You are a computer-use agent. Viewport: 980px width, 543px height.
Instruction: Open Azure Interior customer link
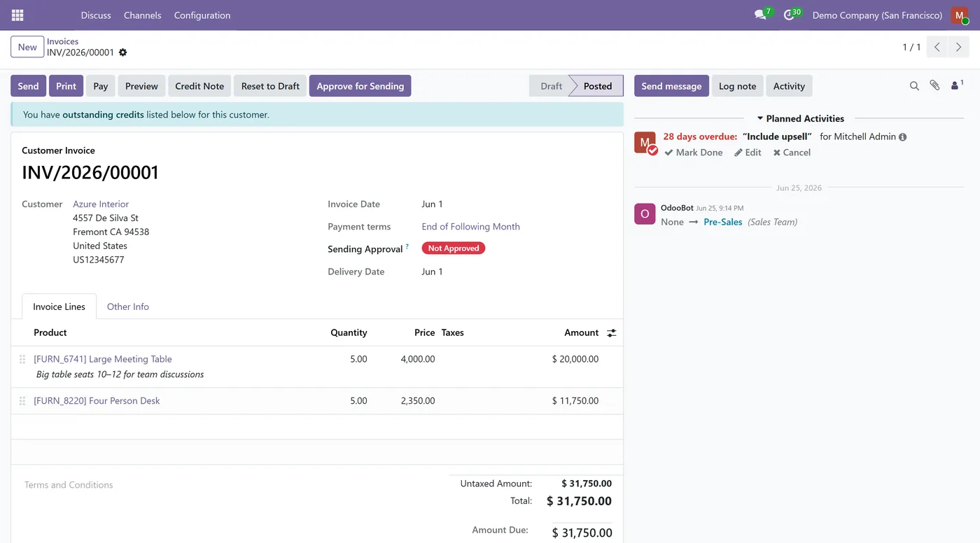(101, 204)
